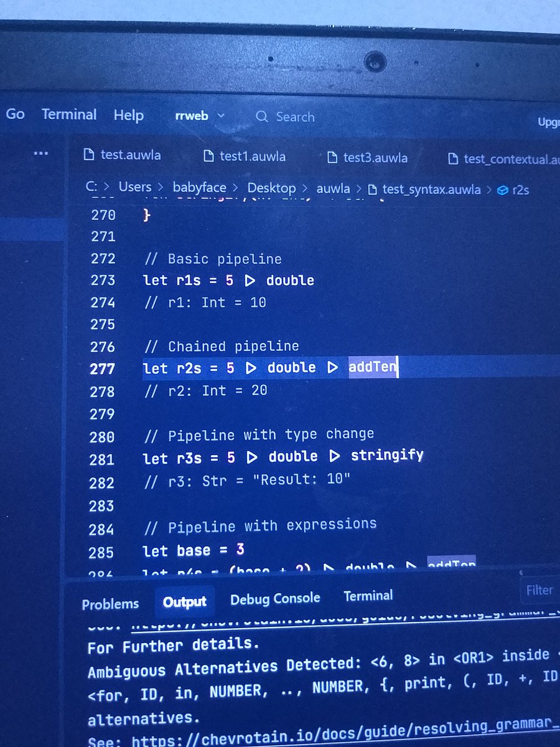Open the Debug Console tab
Image resolution: width=560 pixels, height=747 pixels.
[275, 598]
